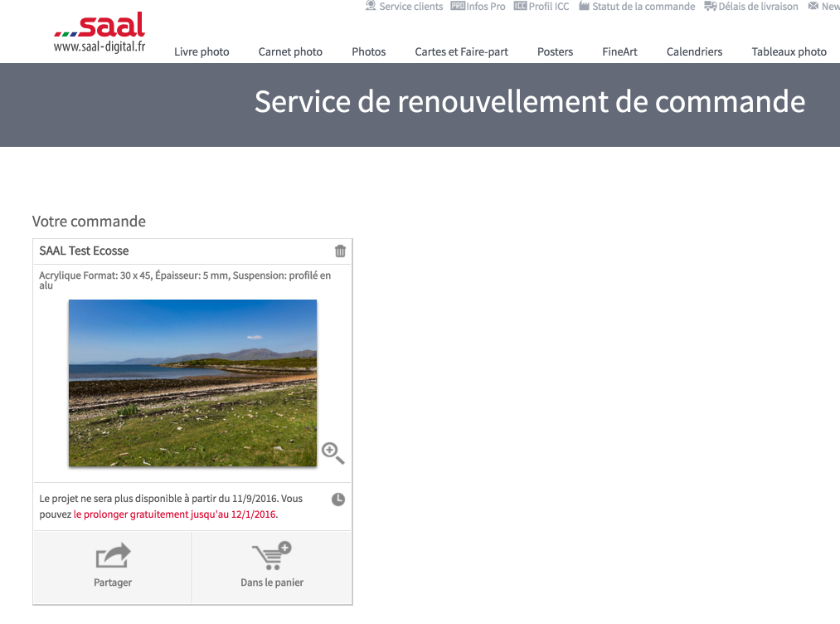Image resolution: width=840 pixels, height=624 pixels.
Task: Check Statut de la commande
Action: point(637,7)
